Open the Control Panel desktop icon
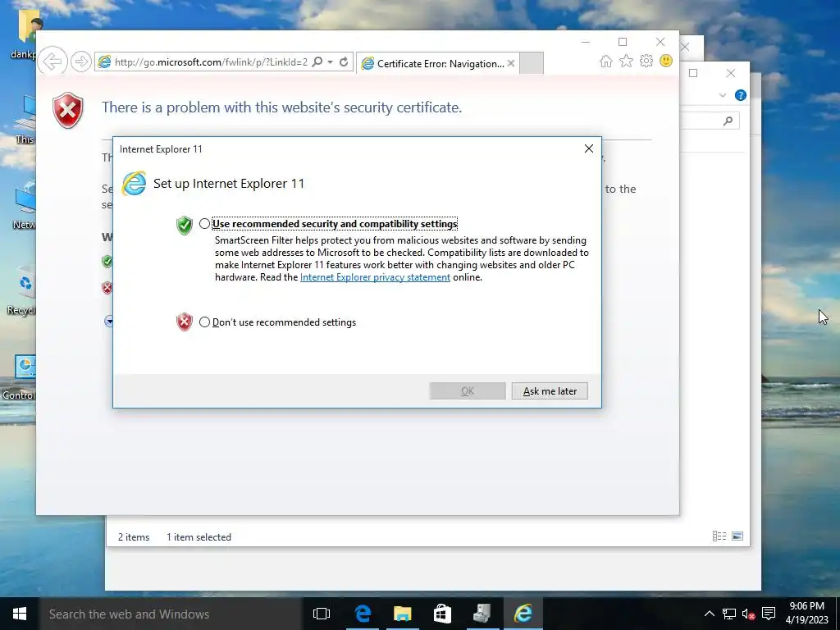The image size is (840, 630). pyautogui.click(x=20, y=377)
